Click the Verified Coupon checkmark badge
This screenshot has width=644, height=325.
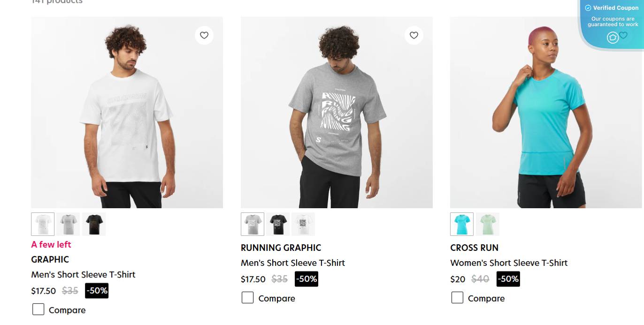coord(587,8)
